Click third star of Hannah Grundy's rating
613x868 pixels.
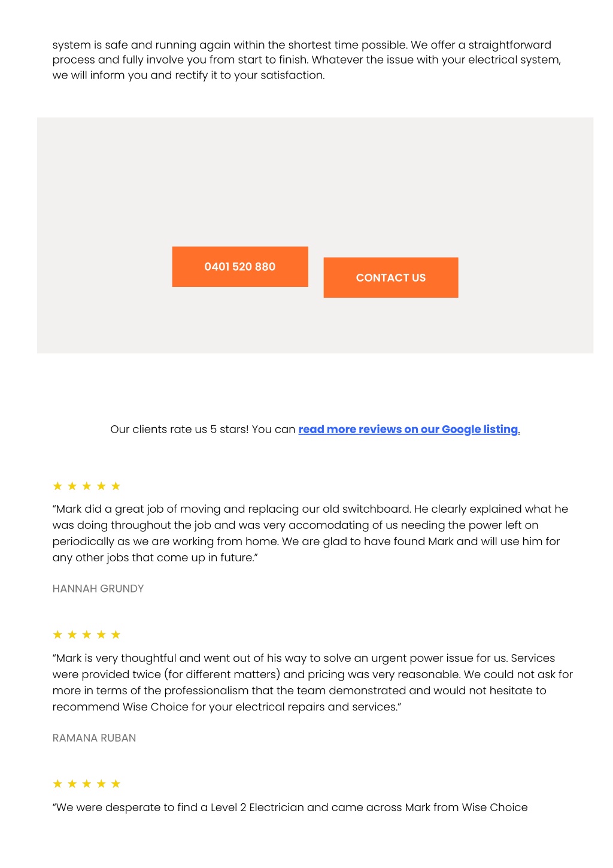point(87,486)
